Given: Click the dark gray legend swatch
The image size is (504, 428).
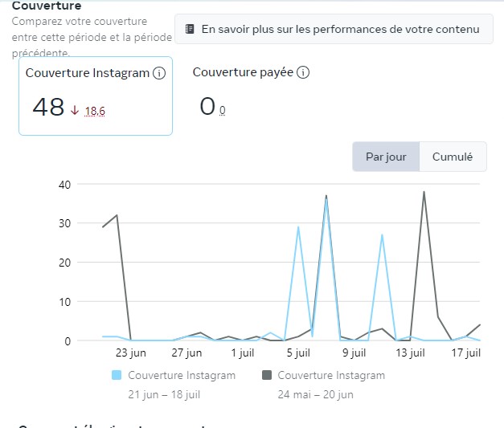Looking at the screenshot, I should coord(267,375).
